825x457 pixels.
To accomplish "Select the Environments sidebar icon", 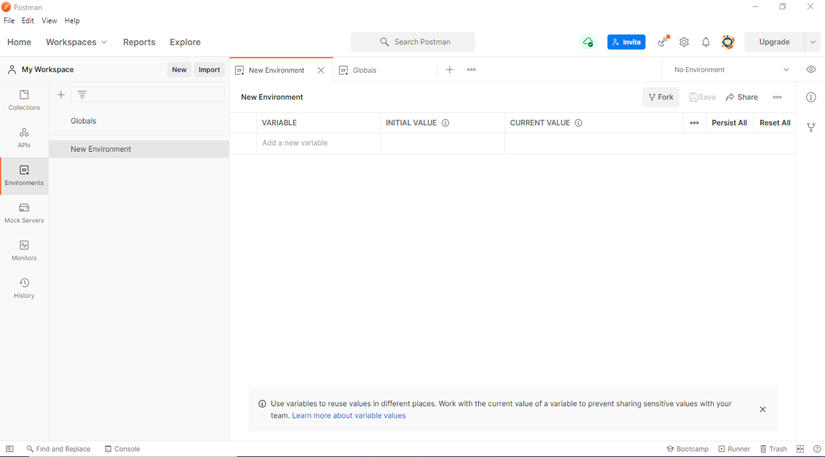I will [24, 176].
